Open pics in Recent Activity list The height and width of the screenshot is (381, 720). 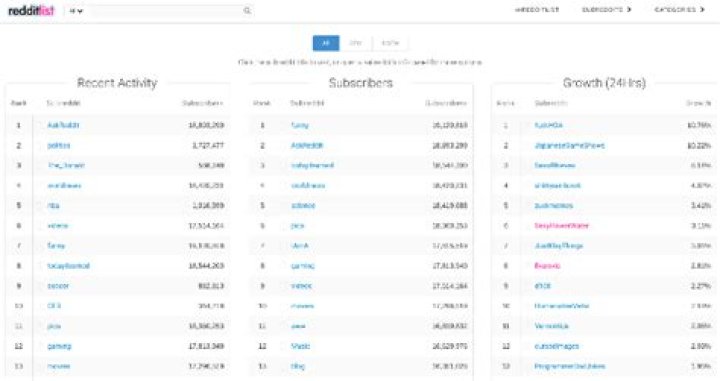(x=54, y=326)
